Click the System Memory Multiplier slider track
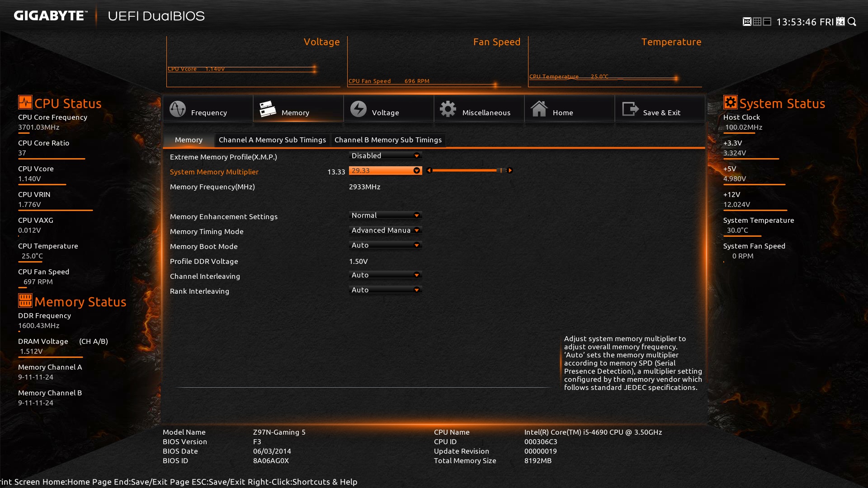868x488 pixels. pyautogui.click(x=469, y=170)
